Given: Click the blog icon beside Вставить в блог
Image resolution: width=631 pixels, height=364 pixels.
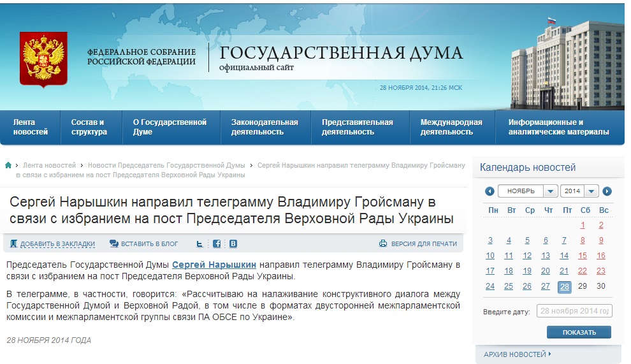Looking at the screenshot, I should pos(114,244).
